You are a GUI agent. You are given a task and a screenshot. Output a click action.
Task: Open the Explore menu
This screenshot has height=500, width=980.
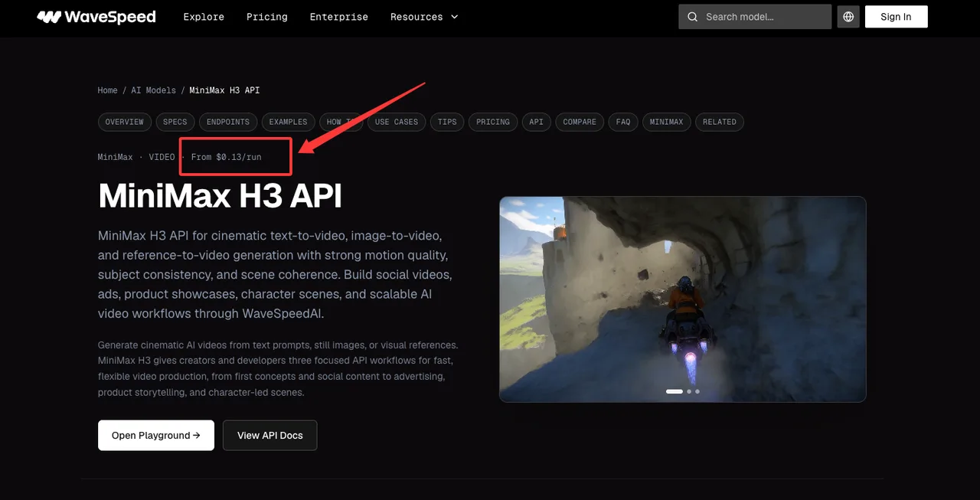click(x=204, y=17)
